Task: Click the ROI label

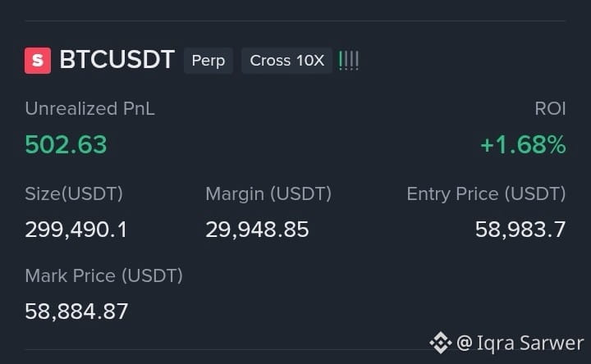Action: [x=550, y=109]
